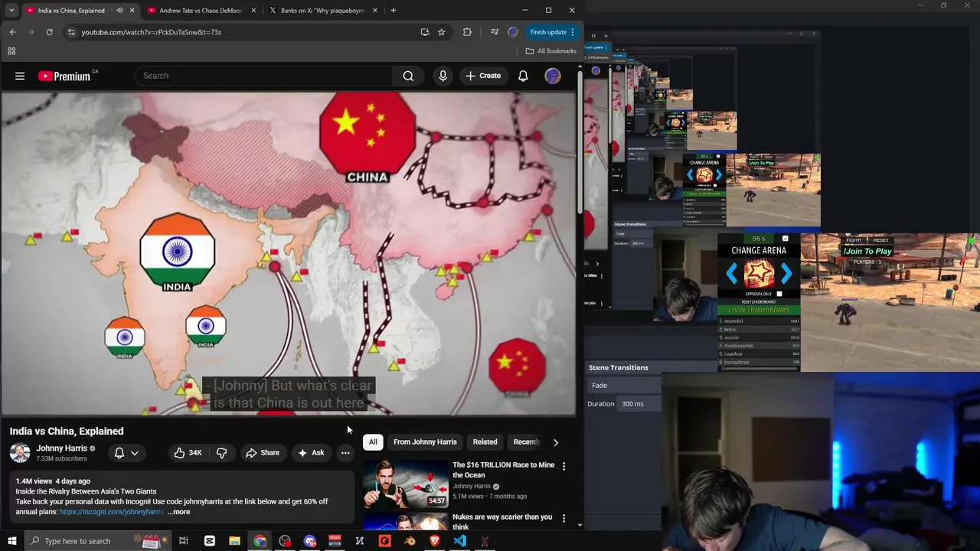Open Brave browser from the taskbar

435,541
